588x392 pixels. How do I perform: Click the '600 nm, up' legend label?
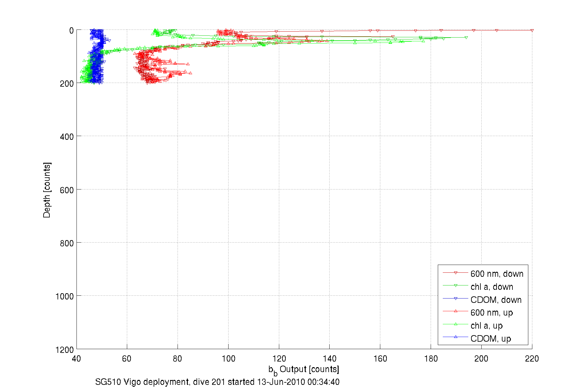coord(492,312)
